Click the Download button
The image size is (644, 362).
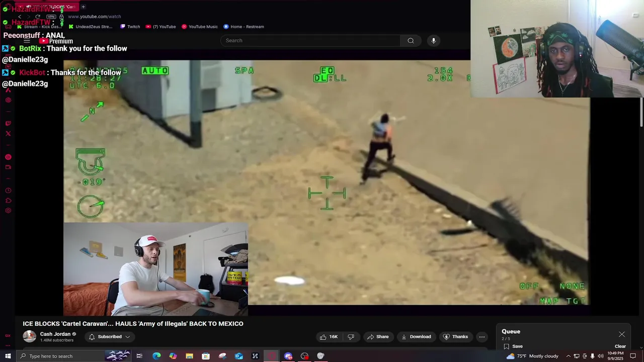[x=416, y=336]
